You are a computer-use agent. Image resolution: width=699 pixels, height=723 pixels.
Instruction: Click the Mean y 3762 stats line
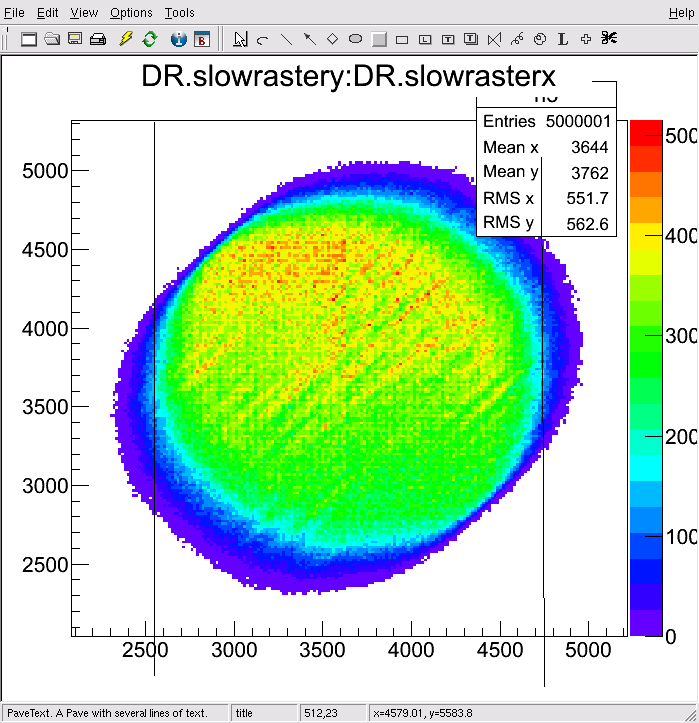click(x=546, y=172)
